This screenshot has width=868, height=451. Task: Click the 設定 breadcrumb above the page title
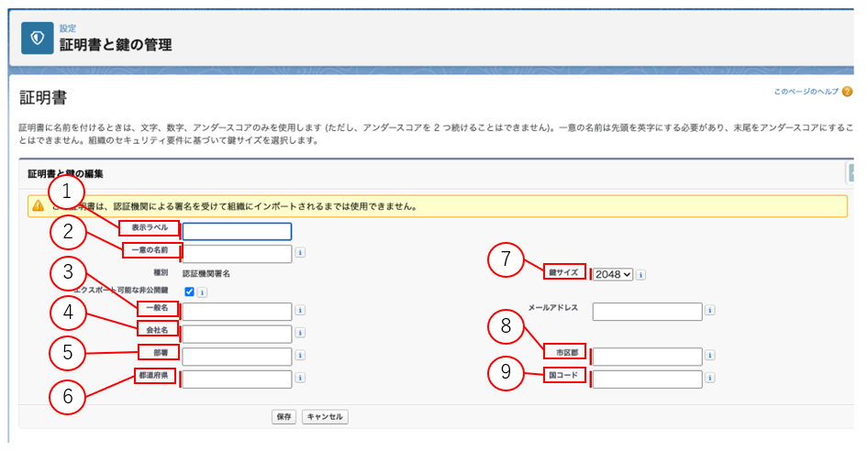click(68, 28)
